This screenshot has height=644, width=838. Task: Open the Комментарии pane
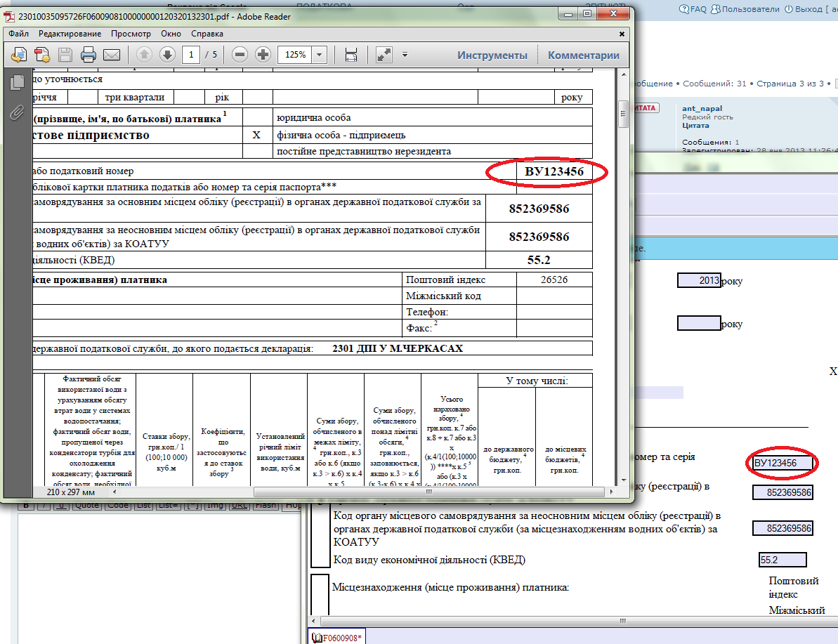(583, 55)
